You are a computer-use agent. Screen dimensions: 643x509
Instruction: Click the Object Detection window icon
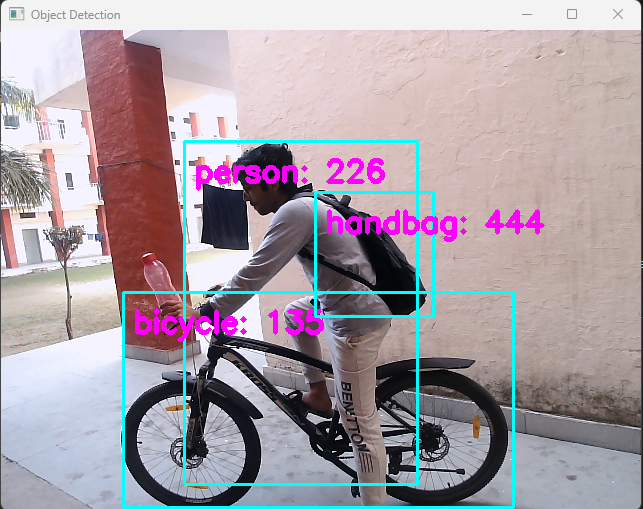tap(16, 14)
